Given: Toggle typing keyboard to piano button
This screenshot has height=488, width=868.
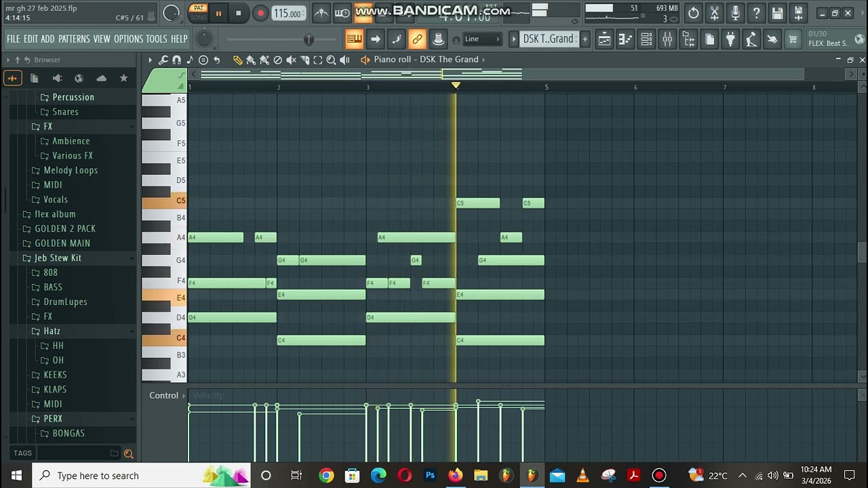Looking at the screenshot, I should coord(354,39).
